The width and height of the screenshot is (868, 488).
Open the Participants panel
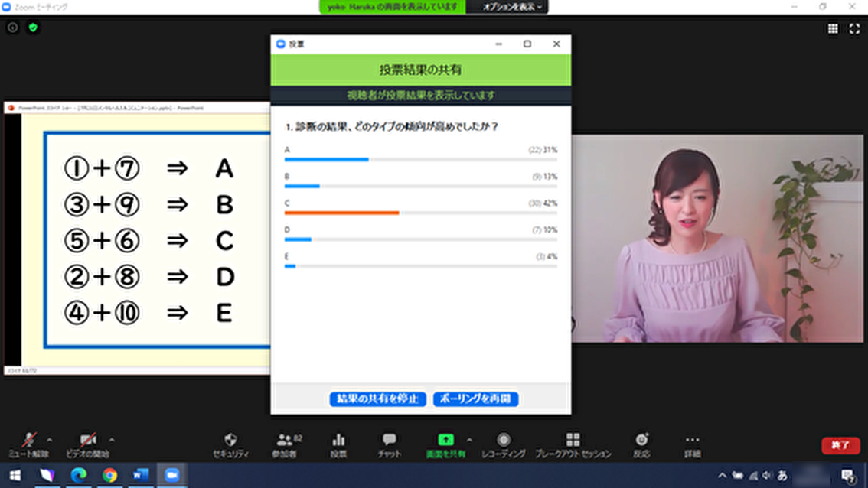[x=285, y=441]
